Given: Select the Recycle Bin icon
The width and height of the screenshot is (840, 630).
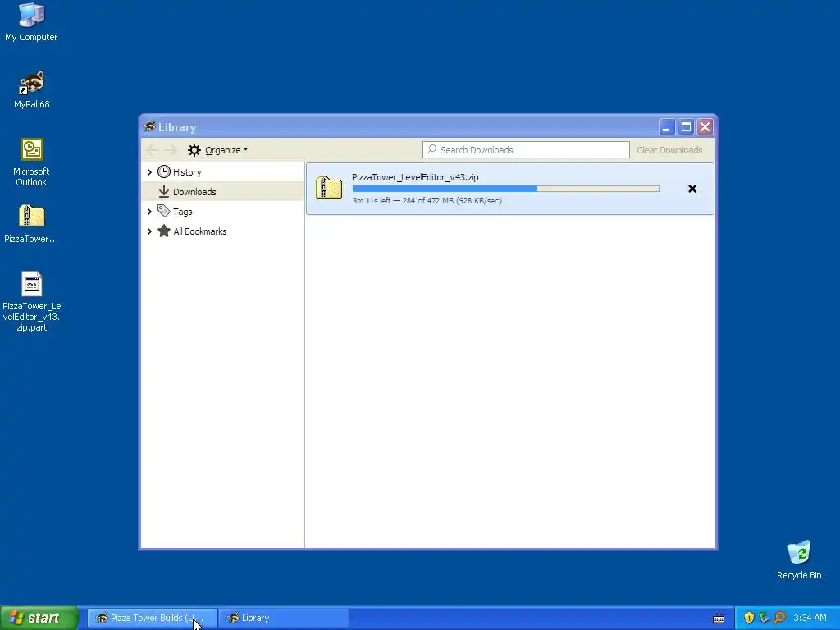Looking at the screenshot, I should pyautogui.click(x=799, y=559).
